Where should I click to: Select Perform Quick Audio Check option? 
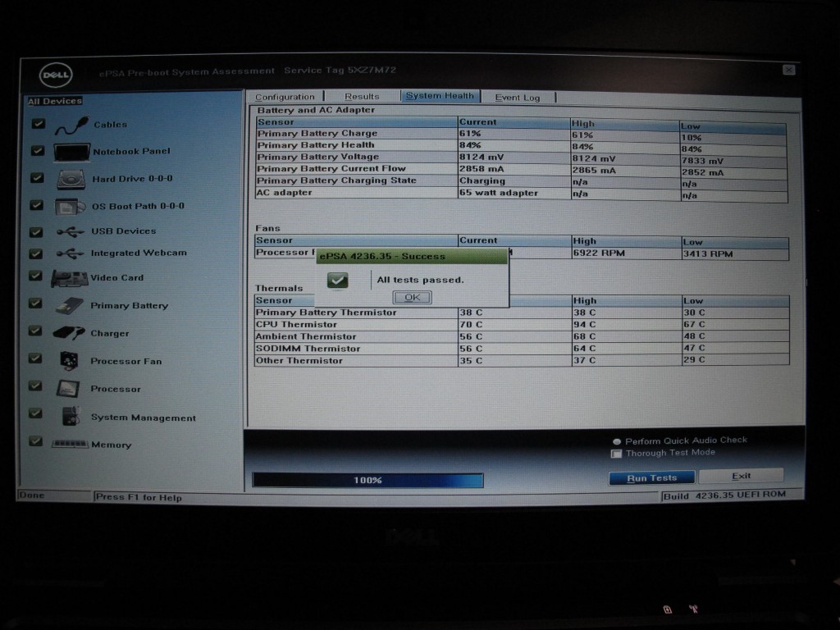click(x=617, y=441)
